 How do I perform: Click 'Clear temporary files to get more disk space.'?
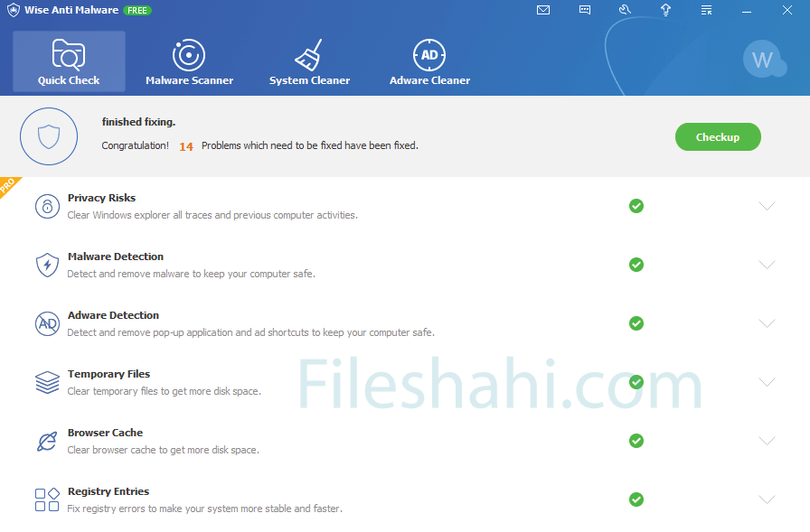coord(165,391)
